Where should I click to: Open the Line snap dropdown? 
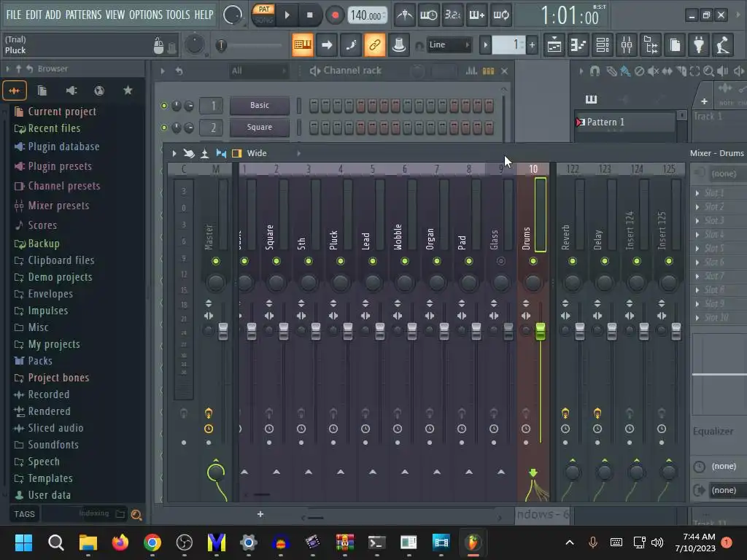pyautogui.click(x=449, y=44)
